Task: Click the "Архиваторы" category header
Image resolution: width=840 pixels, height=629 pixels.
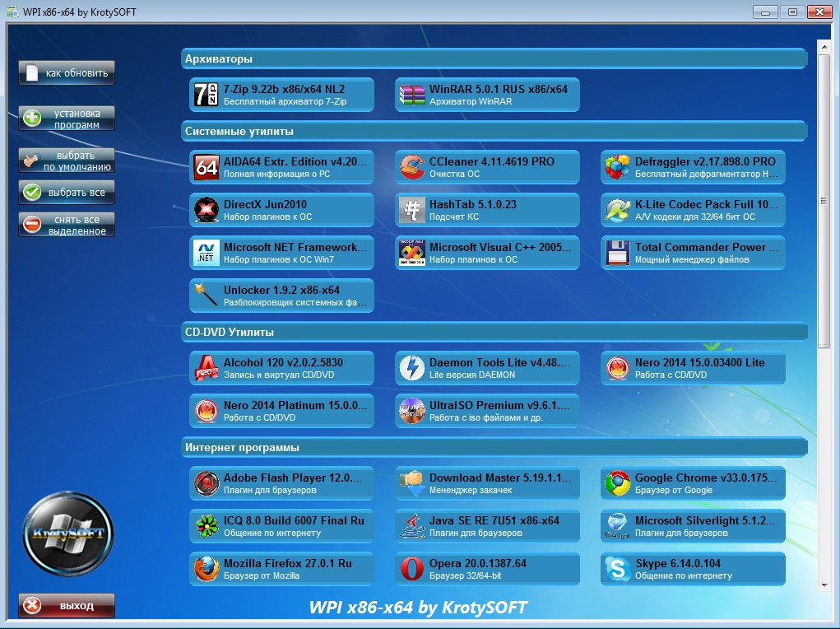Action: pyautogui.click(x=494, y=58)
